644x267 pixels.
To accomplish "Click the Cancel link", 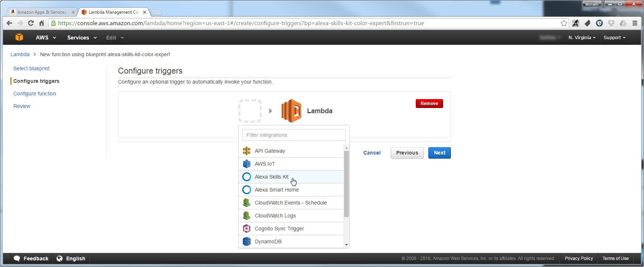I will point(372,153).
